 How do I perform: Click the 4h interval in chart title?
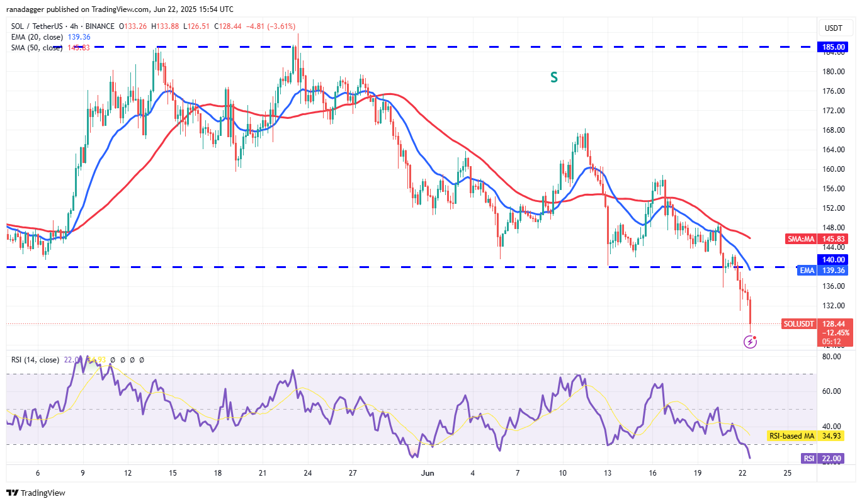[x=75, y=26]
